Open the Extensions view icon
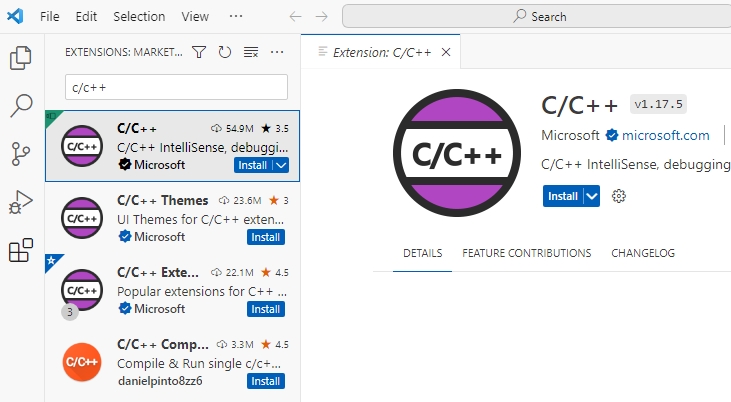The width and height of the screenshot is (731, 402). tap(21, 251)
